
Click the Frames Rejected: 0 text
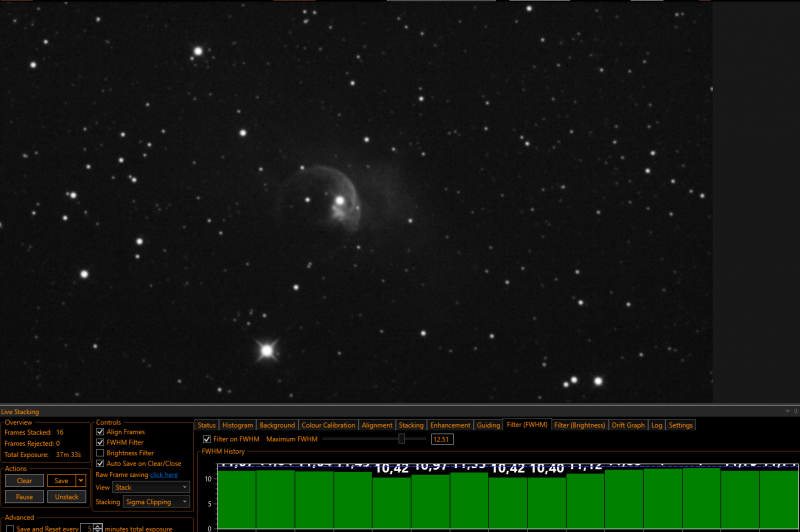32,444
